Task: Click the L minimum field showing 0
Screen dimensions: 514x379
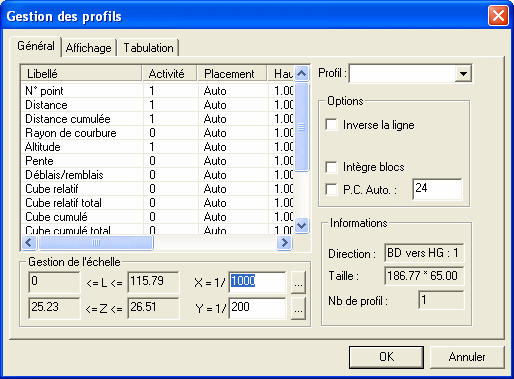Action: pos(54,282)
